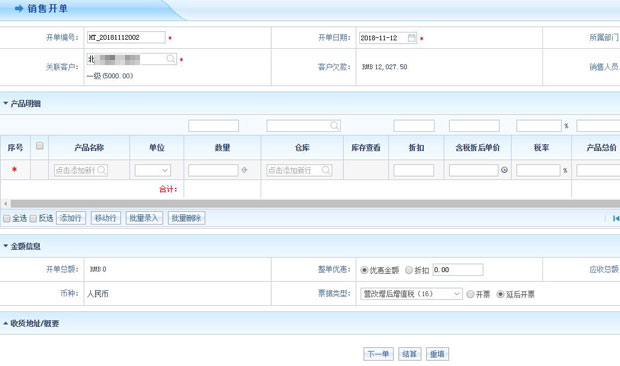620x366 pixels.
Task: Toggle the table header select-all checkbox
Action: coord(40,146)
